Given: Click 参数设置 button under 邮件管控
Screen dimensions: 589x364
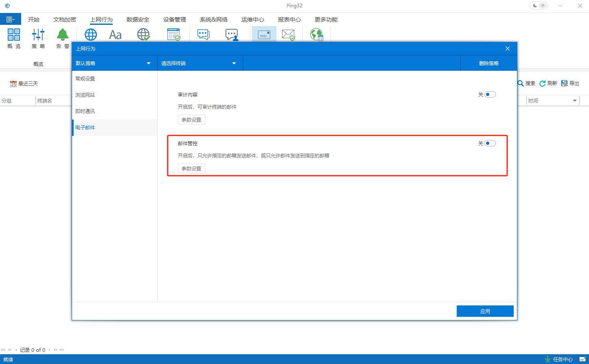Looking at the screenshot, I should coord(191,168).
